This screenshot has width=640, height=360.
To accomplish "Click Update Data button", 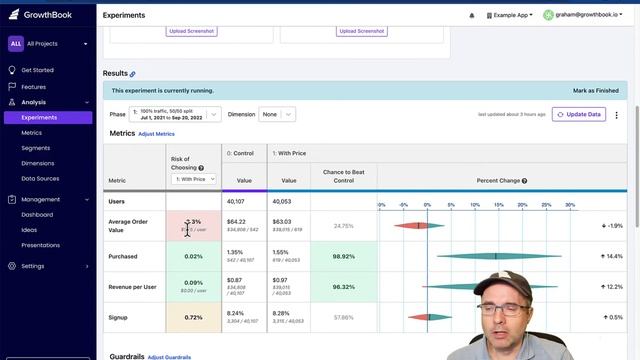I will 579,114.
